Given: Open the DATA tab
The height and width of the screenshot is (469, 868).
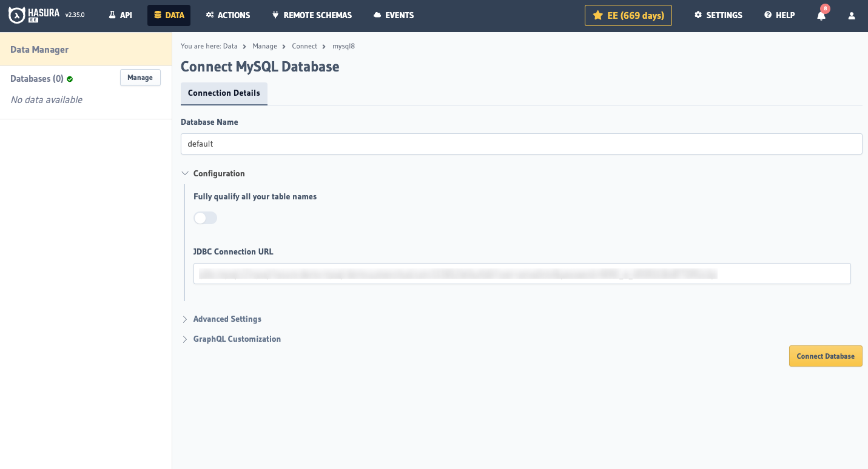Looking at the screenshot, I should (x=169, y=15).
